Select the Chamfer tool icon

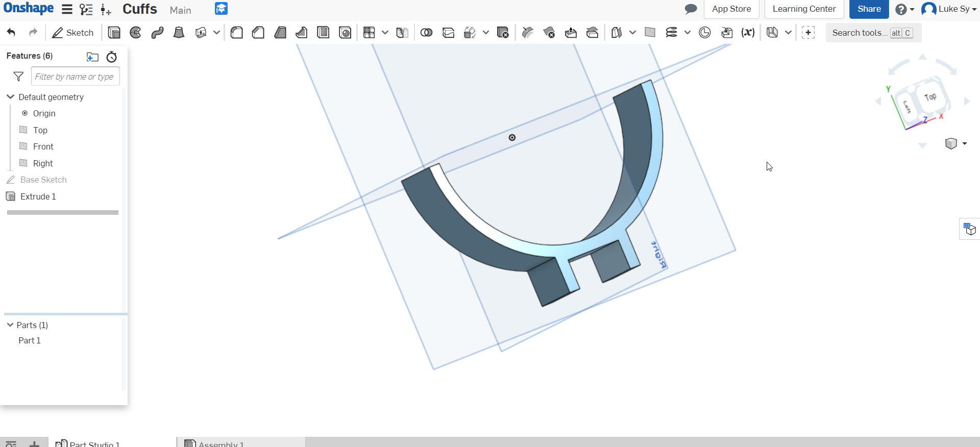[258, 33]
